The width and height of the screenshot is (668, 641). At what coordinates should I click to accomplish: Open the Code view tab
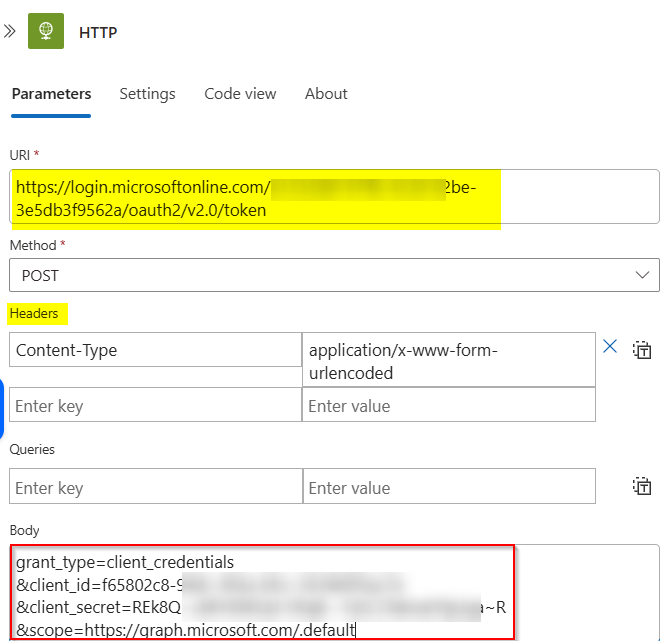[240, 94]
